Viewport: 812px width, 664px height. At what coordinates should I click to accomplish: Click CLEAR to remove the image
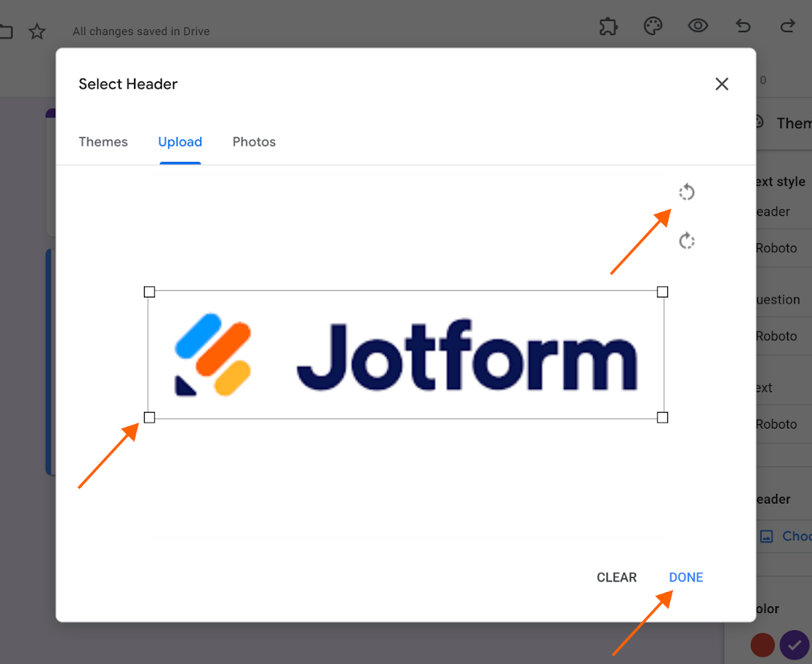[616, 577]
